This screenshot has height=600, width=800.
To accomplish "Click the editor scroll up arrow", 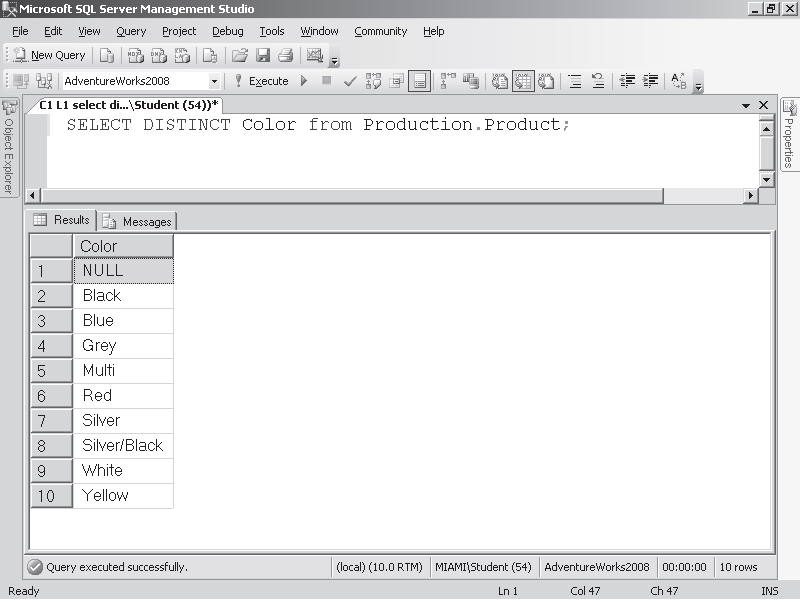I will coord(766,129).
